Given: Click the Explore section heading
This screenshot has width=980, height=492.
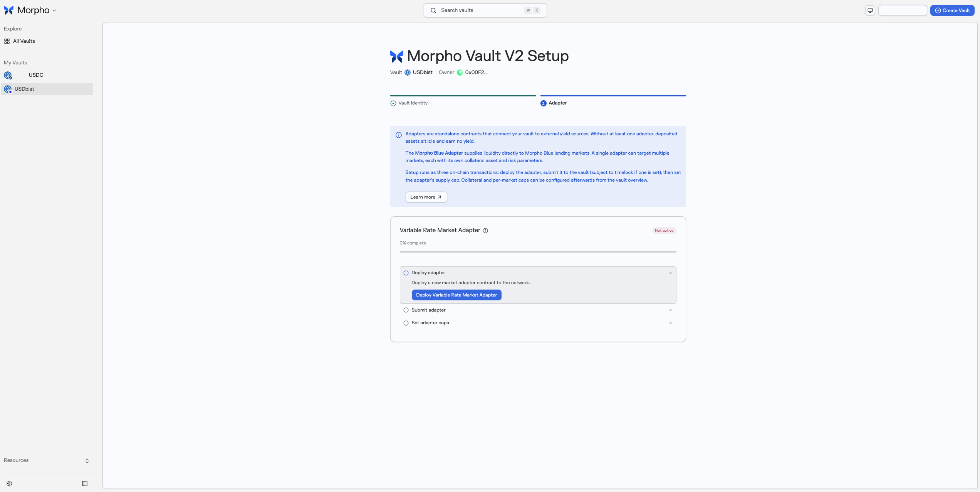Looking at the screenshot, I should [x=13, y=29].
